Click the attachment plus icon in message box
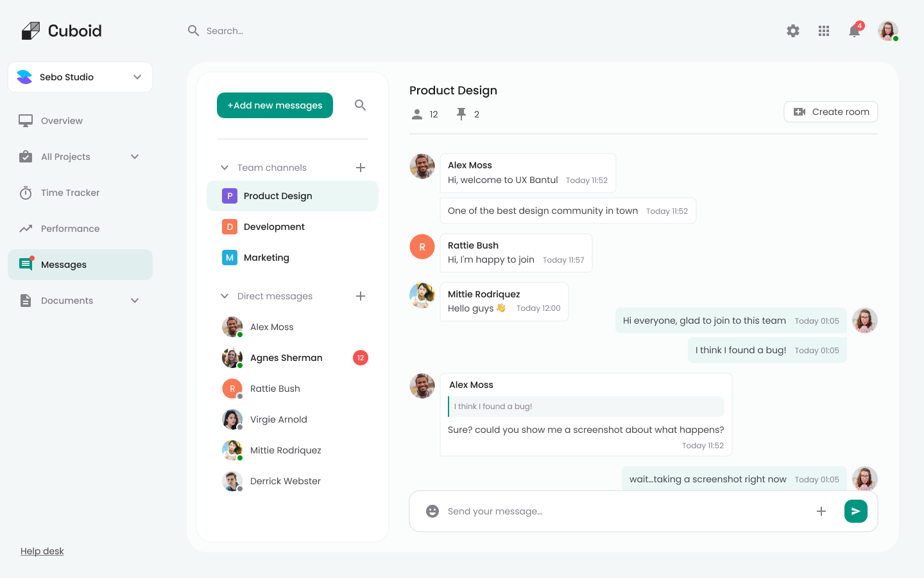Image resolution: width=924 pixels, height=578 pixels. click(x=821, y=511)
